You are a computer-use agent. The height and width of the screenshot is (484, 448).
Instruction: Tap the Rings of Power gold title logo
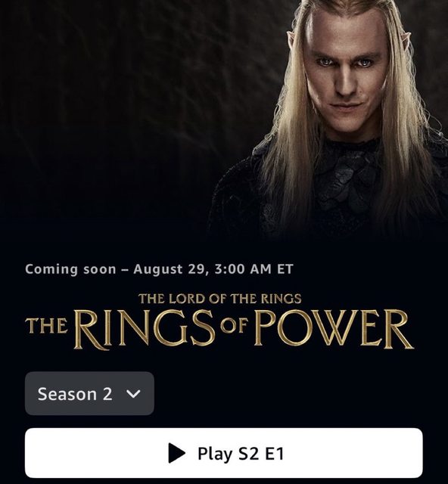(219, 321)
